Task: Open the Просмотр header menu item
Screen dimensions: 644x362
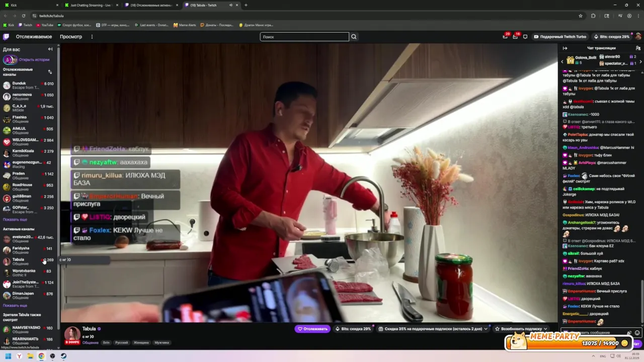Action: click(71, 37)
